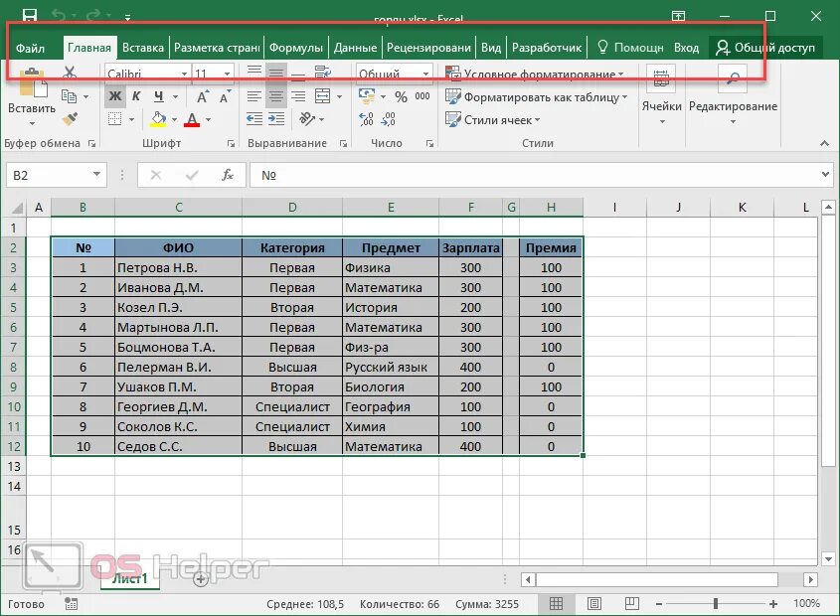Screen dimensions: 840x616
Task: Add a new sheet with plus icon
Action: 201,579
